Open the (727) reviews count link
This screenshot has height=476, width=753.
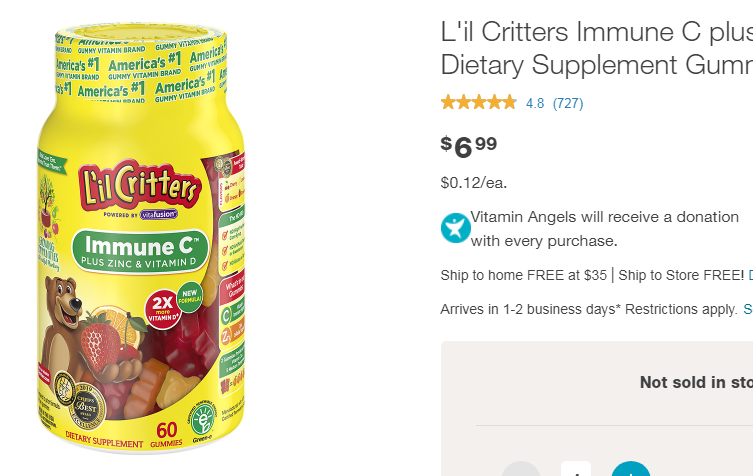click(568, 103)
